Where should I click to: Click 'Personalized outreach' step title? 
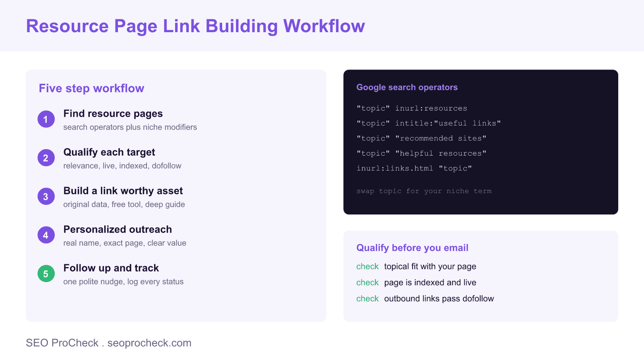pos(118,230)
